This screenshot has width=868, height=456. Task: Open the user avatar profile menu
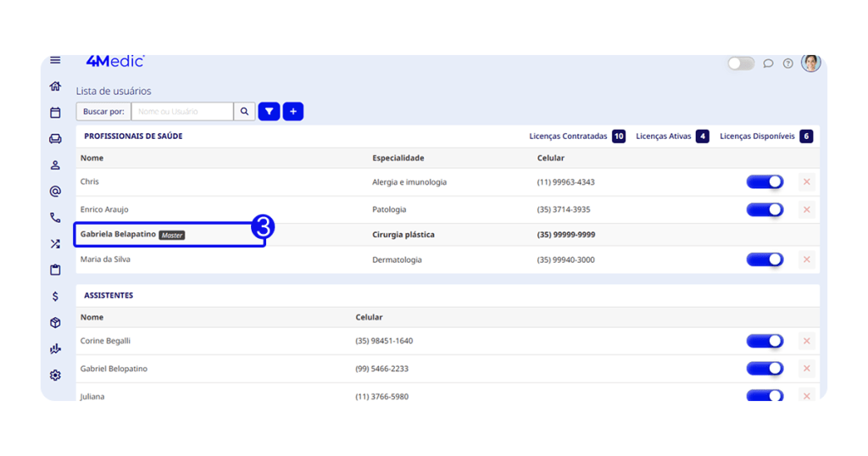811,64
